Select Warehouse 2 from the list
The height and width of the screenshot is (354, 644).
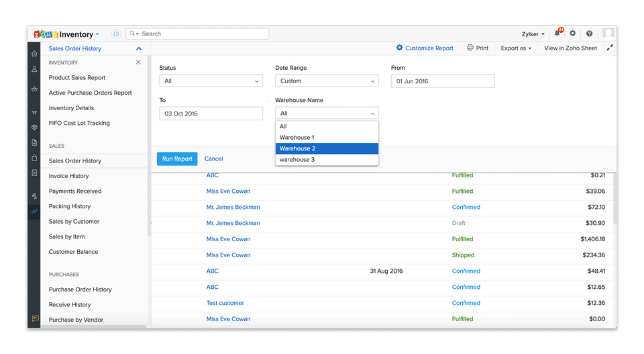coord(327,148)
